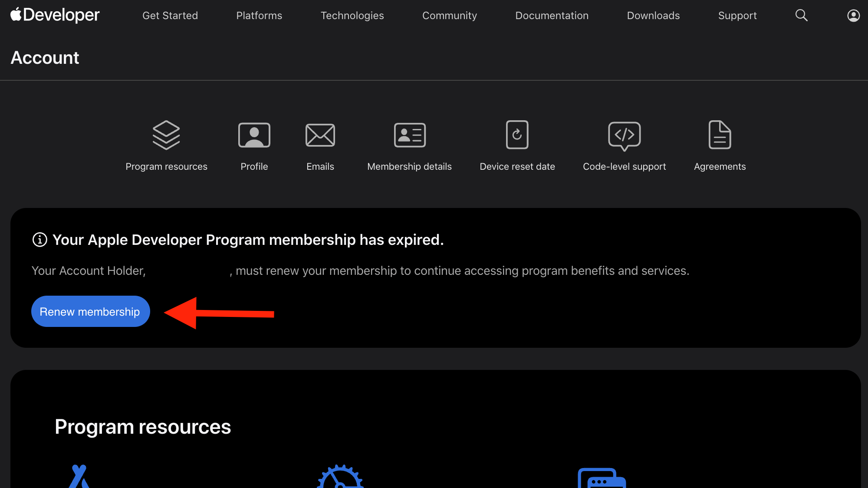Open the Get Started menu
Screen dimensions: 868x488
coord(170,16)
